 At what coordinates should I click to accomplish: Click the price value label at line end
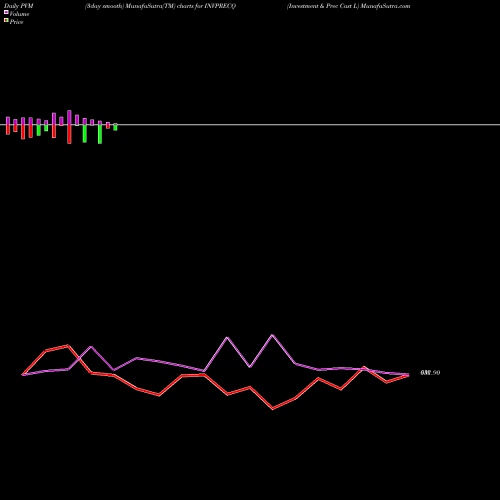tap(430, 373)
